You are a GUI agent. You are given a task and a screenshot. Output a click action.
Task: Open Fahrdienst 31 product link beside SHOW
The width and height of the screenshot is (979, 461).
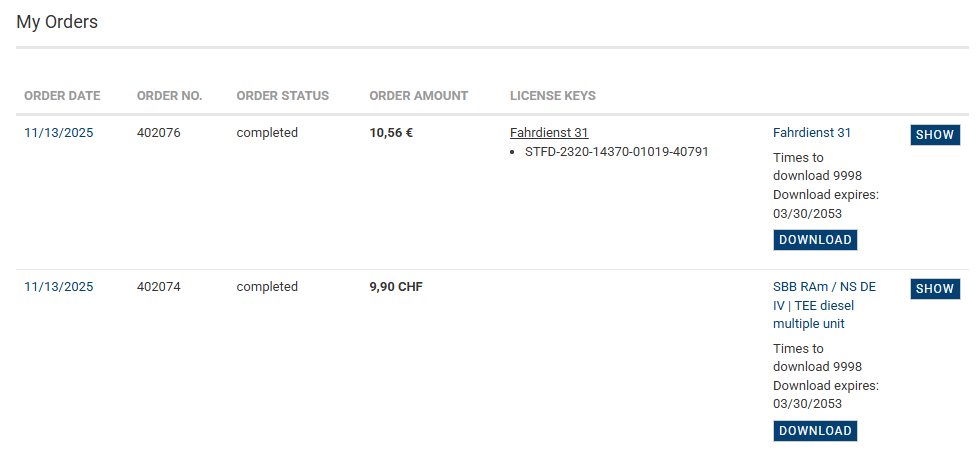pyautogui.click(x=811, y=133)
